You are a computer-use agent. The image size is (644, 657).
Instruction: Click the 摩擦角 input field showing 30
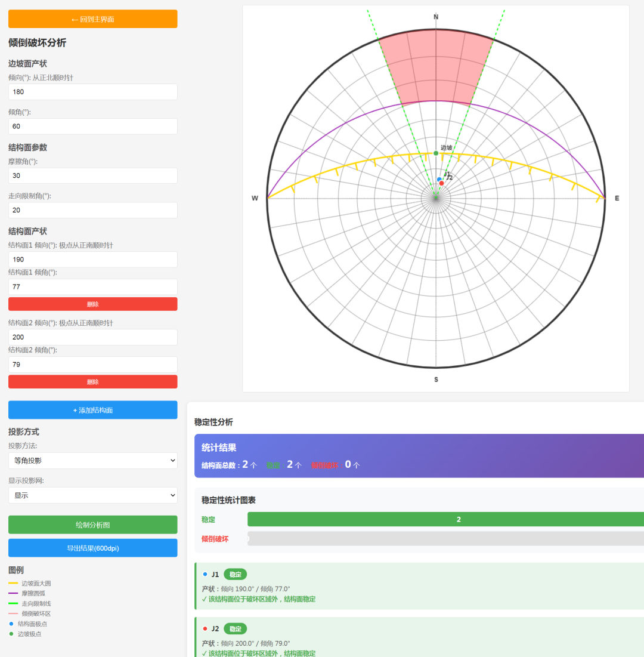[x=93, y=175]
